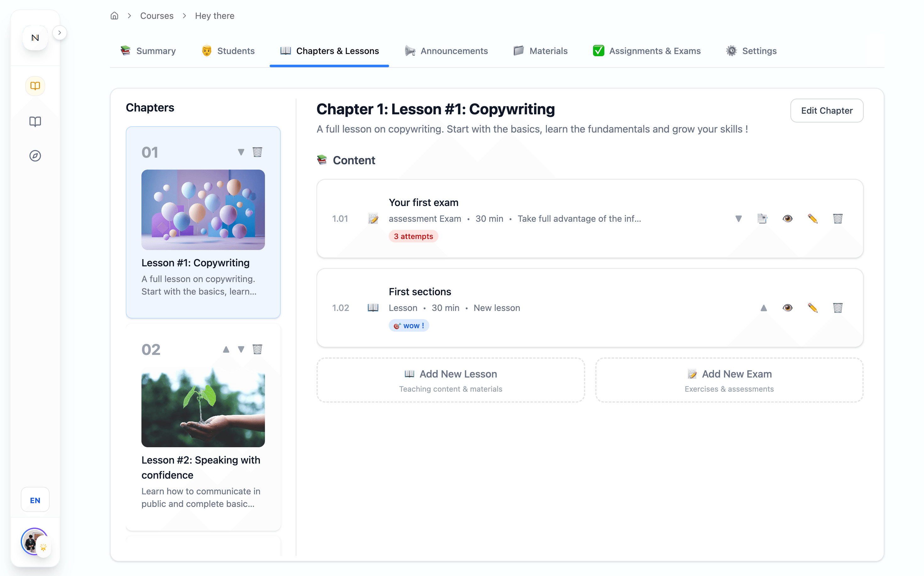Edit 'First sections' using the pencil icon
Image resolution: width=924 pixels, height=576 pixels.
[812, 308]
